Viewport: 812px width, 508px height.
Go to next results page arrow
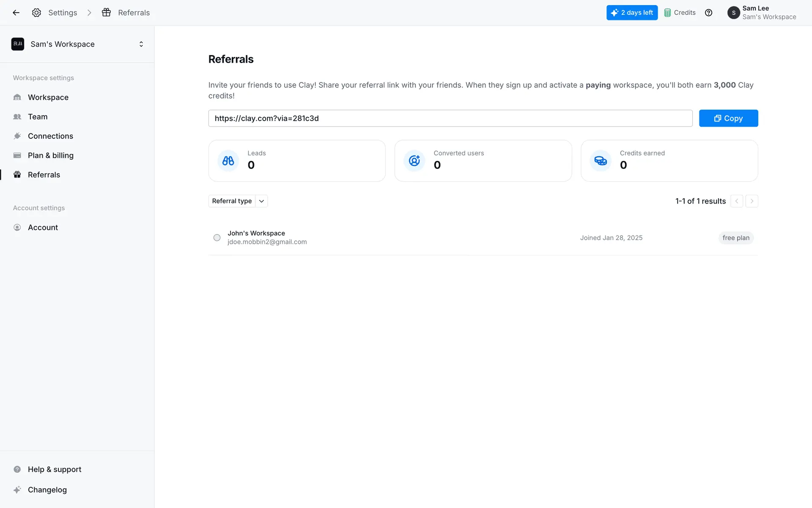tap(752, 201)
